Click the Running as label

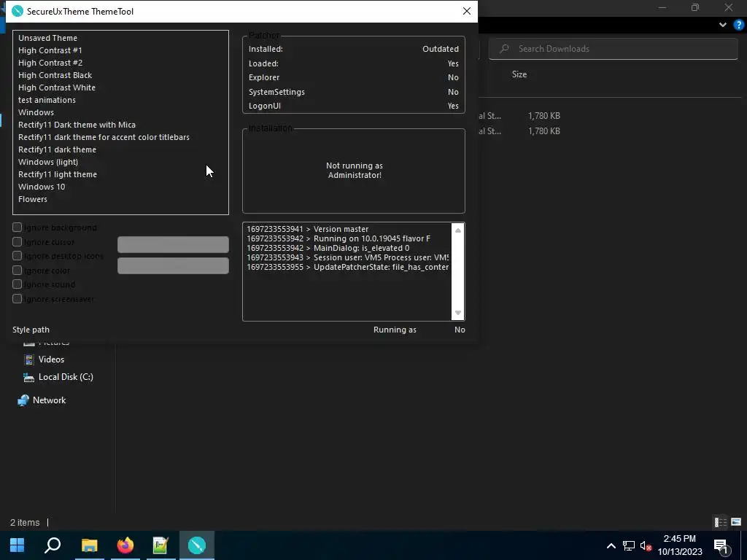click(x=395, y=330)
